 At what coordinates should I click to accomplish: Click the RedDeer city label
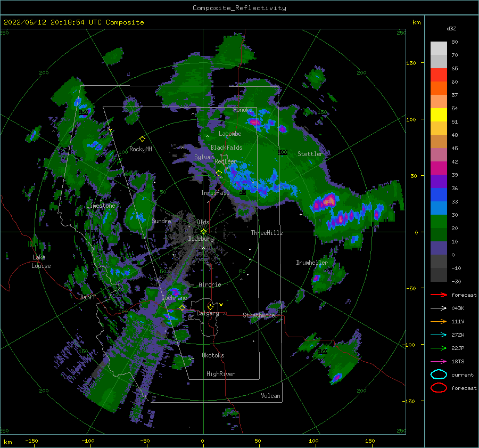tap(226, 161)
